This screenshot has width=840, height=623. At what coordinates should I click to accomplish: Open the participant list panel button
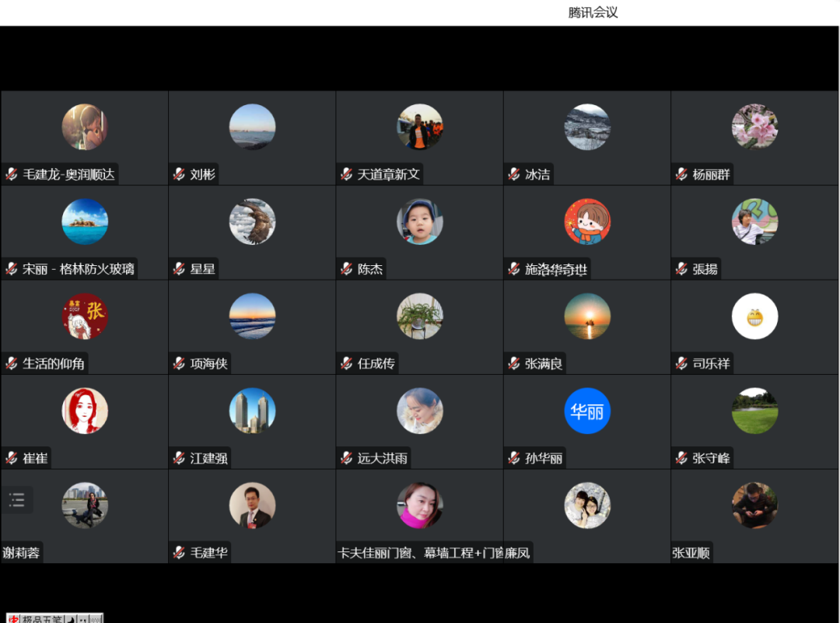pos(17,499)
